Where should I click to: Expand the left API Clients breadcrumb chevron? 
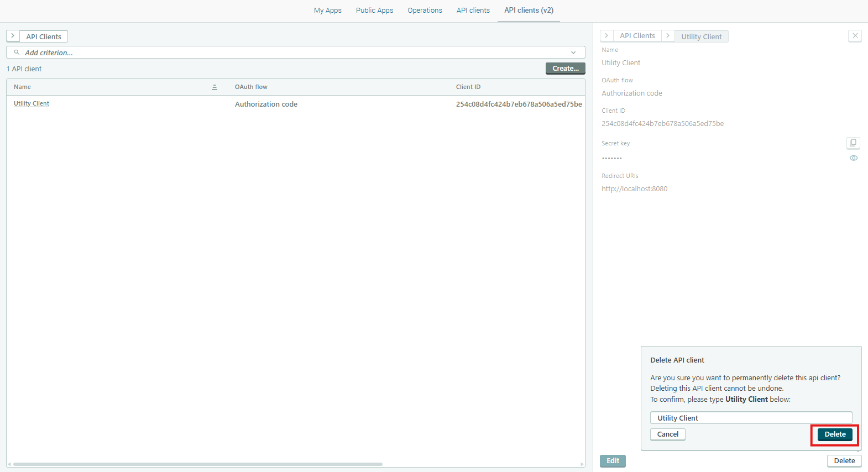pyautogui.click(x=13, y=36)
